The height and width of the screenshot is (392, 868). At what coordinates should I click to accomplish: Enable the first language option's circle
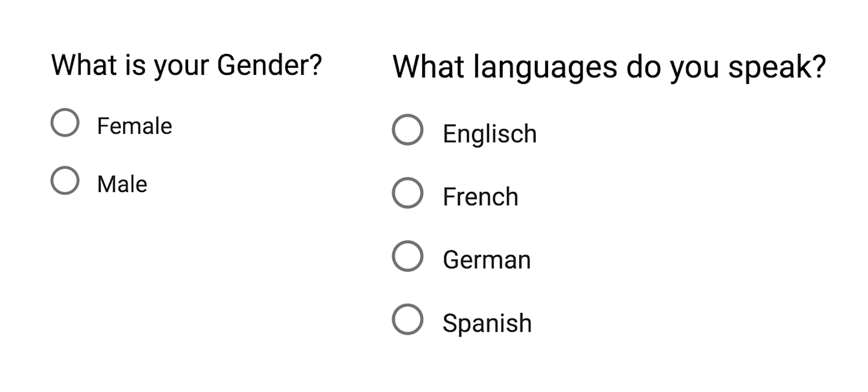click(x=407, y=130)
